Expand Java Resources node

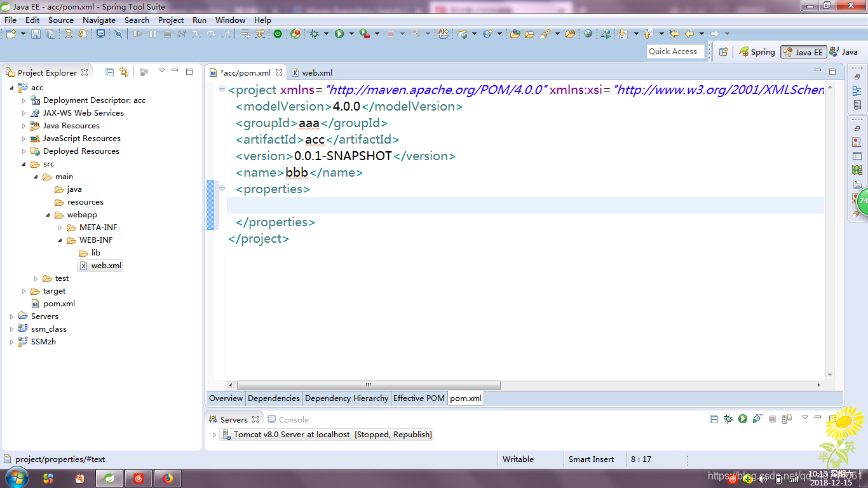(24, 126)
